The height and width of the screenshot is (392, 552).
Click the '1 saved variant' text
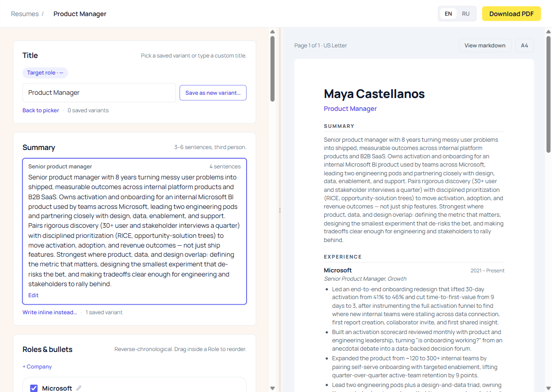(104, 312)
